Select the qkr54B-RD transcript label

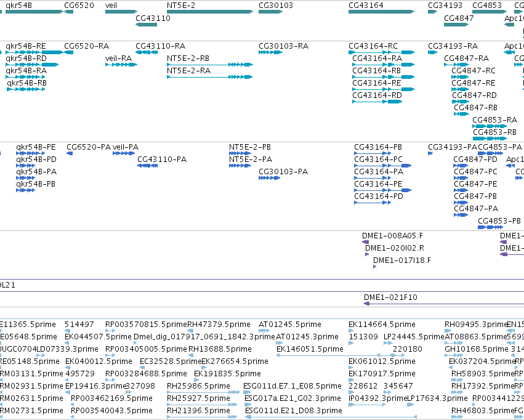coord(26,59)
